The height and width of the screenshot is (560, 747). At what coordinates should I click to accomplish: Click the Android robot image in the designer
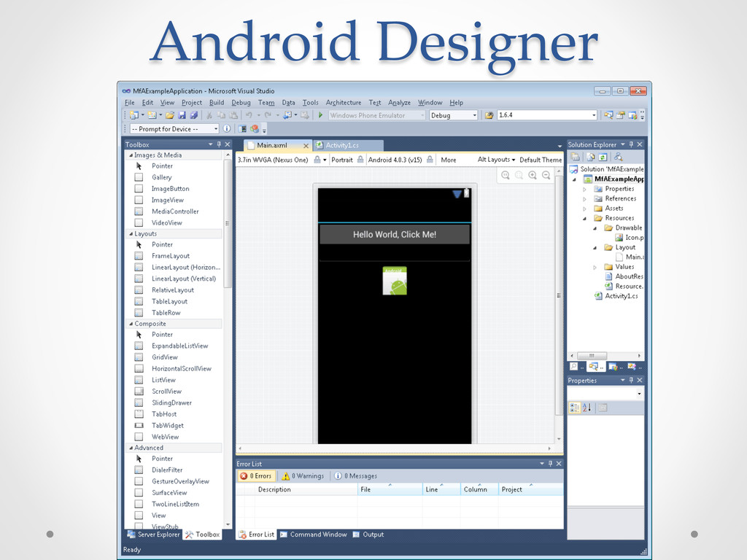coord(395,281)
